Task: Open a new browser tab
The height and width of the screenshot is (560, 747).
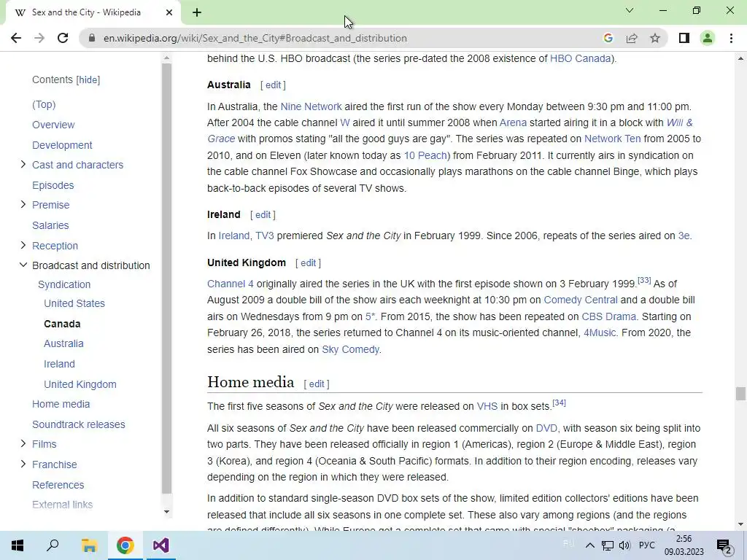Action: 197,12
